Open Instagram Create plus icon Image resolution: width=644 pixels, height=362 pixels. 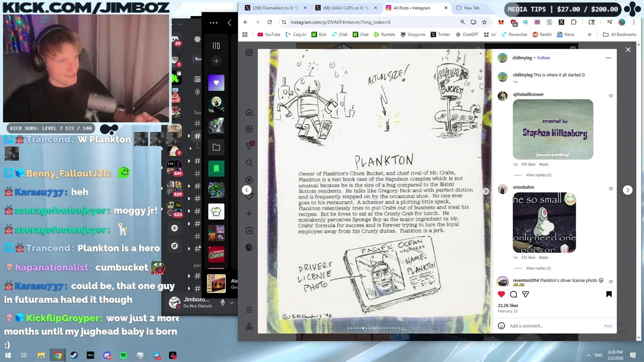tap(249, 214)
